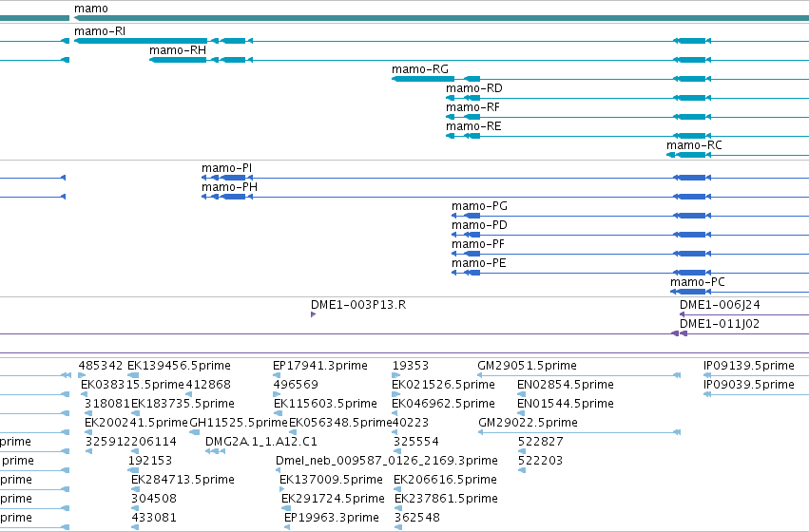Select the IP09039.5prime EST label
This screenshot has width=809, height=532.
click(749, 385)
